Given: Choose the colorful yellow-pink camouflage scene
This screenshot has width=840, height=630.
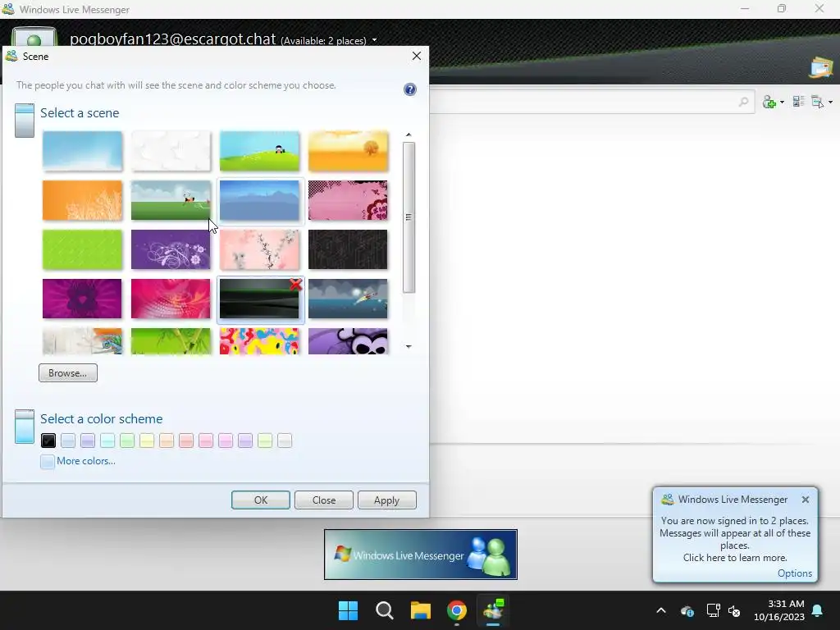Looking at the screenshot, I should 259,341.
